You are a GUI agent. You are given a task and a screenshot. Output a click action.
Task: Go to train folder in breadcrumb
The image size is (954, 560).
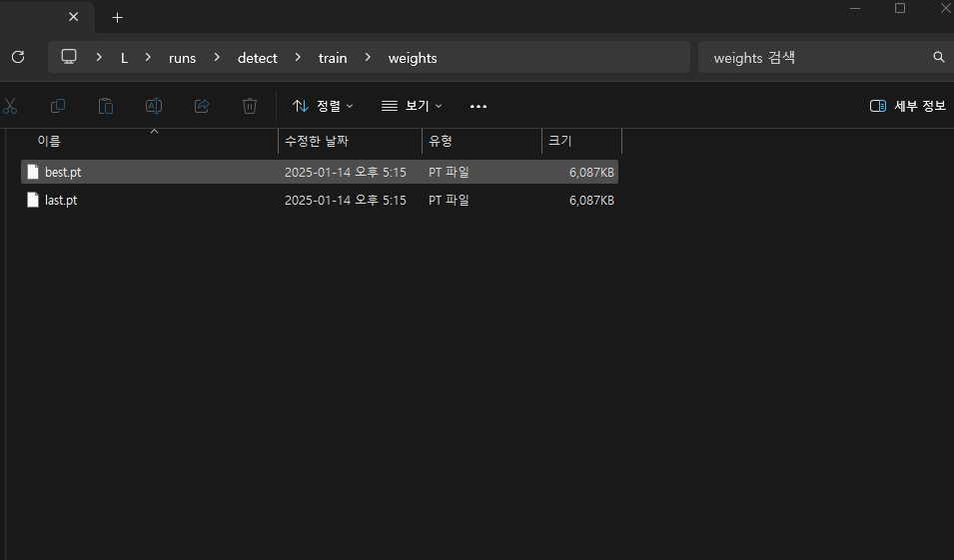point(333,58)
